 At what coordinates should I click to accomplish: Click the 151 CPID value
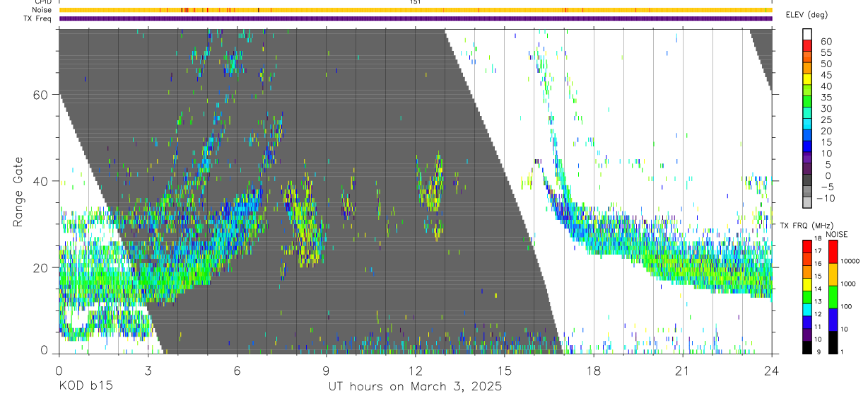pos(415,2)
